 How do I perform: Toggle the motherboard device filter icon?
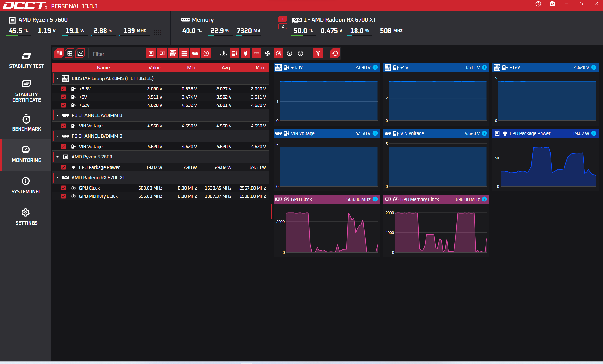tap(173, 53)
